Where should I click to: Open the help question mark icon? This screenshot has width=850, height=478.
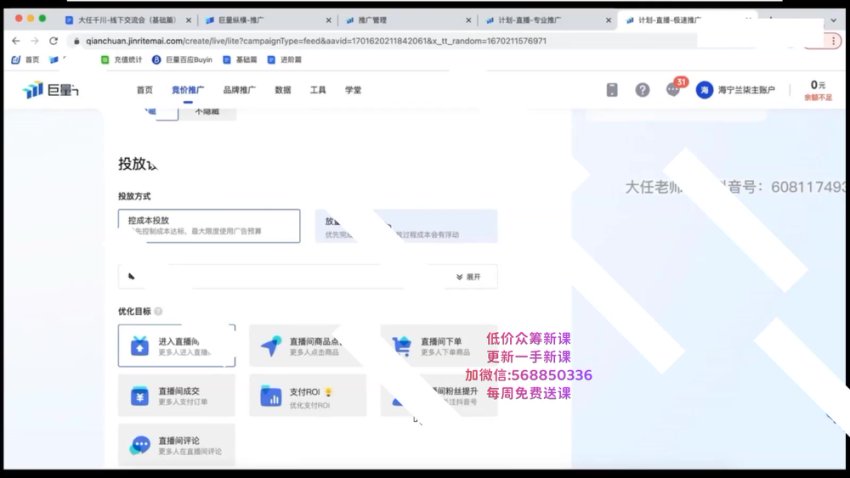coord(642,90)
